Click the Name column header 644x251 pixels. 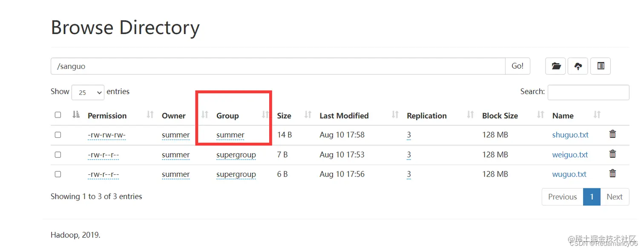563,116
